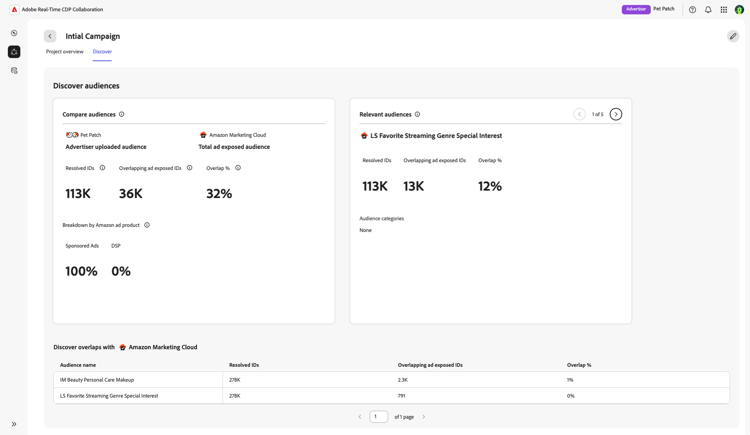This screenshot has width=750, height=435.
Task: Click the Amazon Marketing Cloud icon in Discover overlaps
Action: coord(122,347)
